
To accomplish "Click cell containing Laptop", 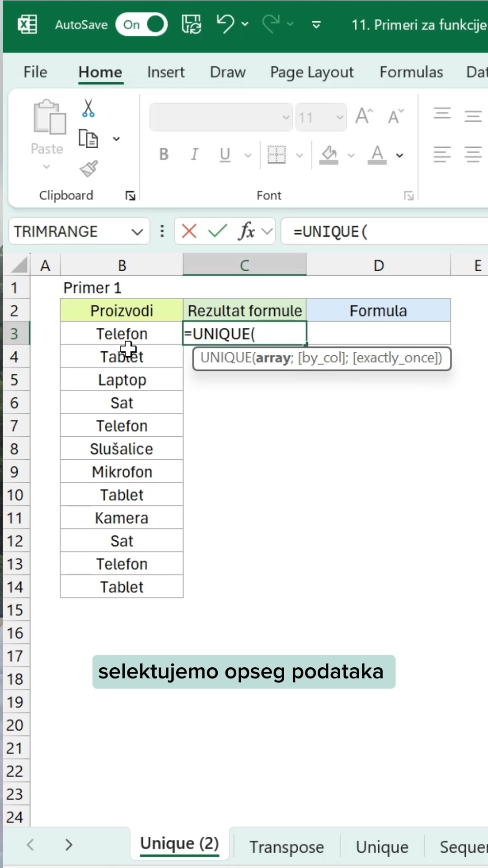I will tap(122, 380).
